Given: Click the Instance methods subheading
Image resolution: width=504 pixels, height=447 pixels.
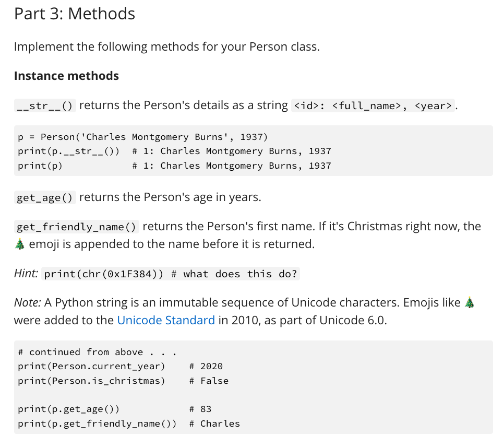Looking at the screenshot, I should pos(67,76).
